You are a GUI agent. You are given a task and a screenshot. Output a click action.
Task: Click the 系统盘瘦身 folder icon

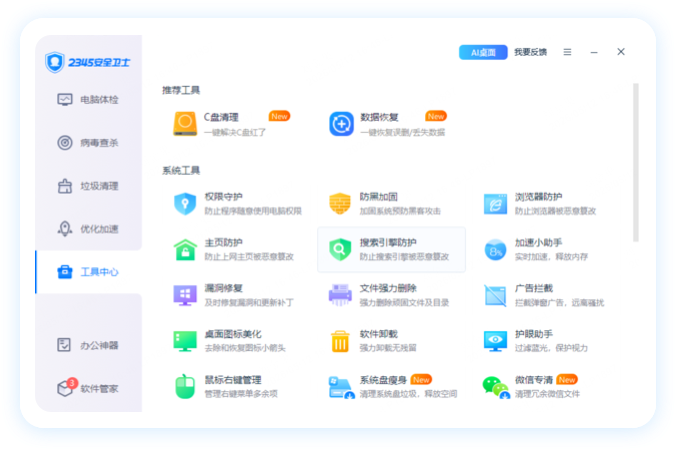click(341, 388)
